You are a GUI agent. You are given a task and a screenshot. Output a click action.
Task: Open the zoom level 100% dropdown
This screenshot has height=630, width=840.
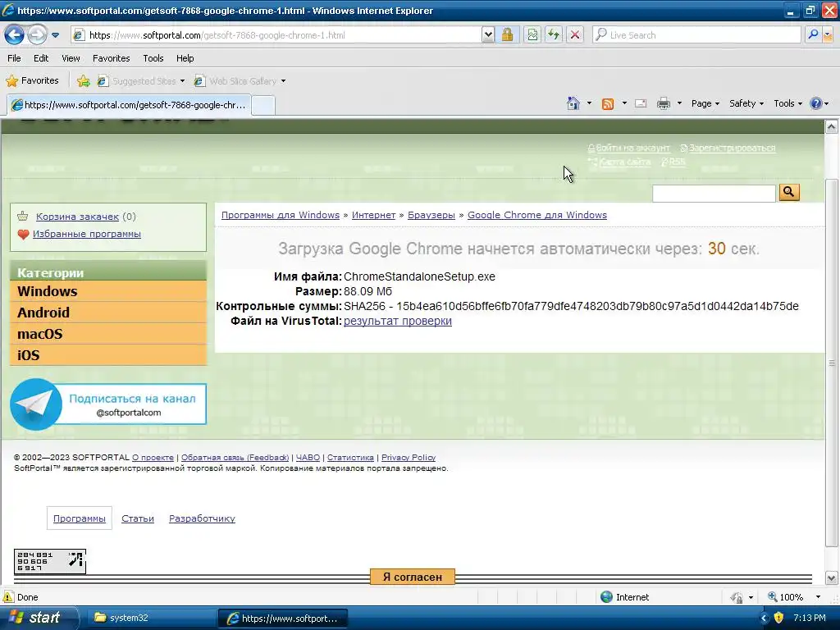[x=818, y=597]
